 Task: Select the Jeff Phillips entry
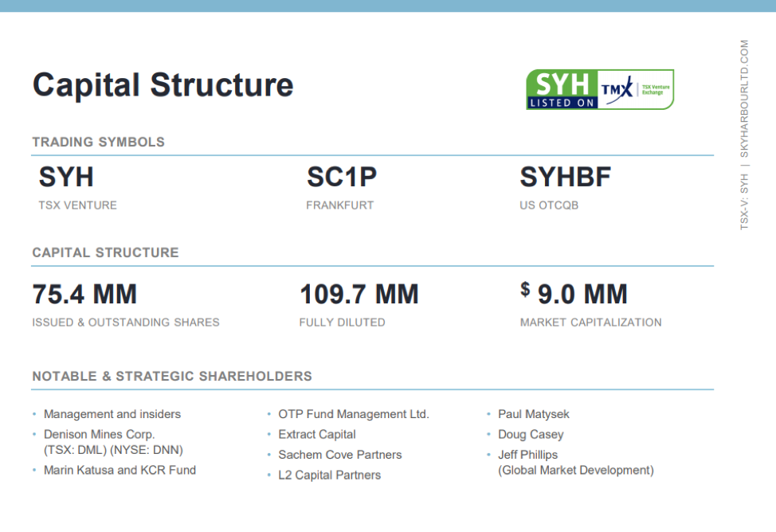coord(527,455)
